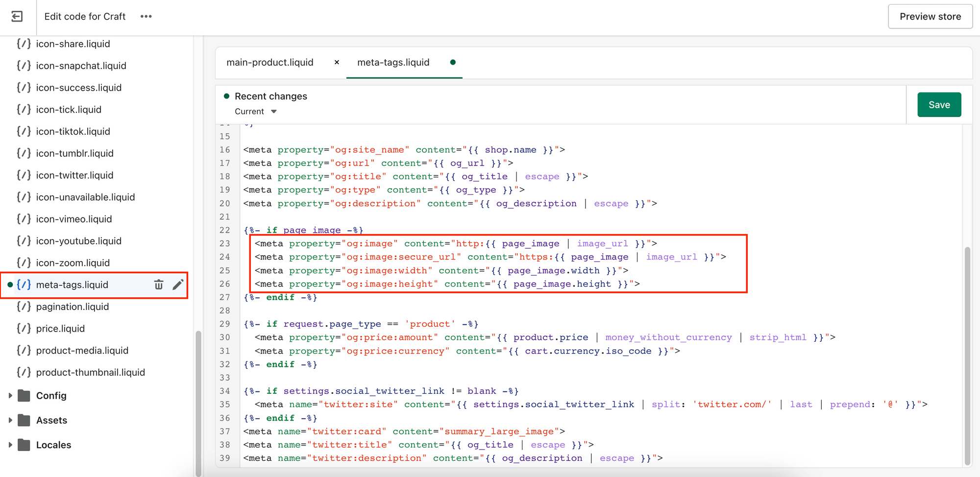980x477 pixels.
Task: Click the {/} icon next to icon-zoom.liquid
Action: point(24,262)
